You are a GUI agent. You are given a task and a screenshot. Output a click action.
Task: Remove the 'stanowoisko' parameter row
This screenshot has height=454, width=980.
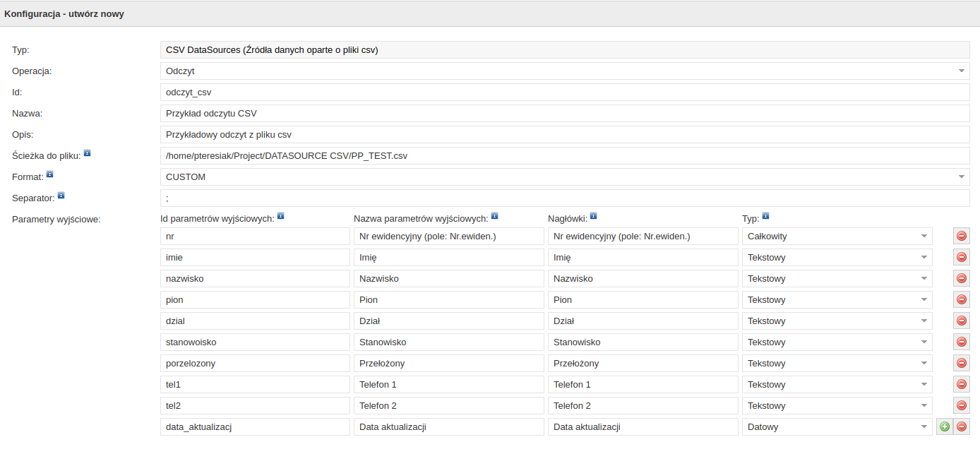coord(961,342)
